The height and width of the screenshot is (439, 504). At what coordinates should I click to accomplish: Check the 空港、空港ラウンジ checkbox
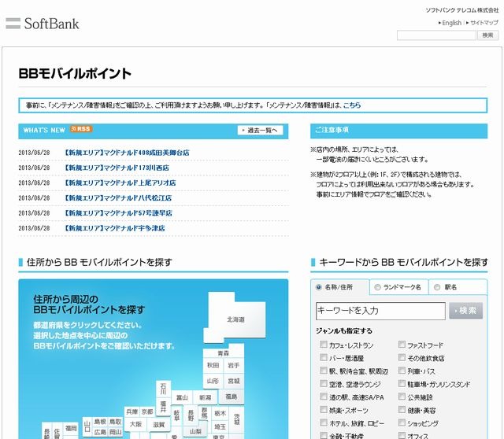(324, 383)
